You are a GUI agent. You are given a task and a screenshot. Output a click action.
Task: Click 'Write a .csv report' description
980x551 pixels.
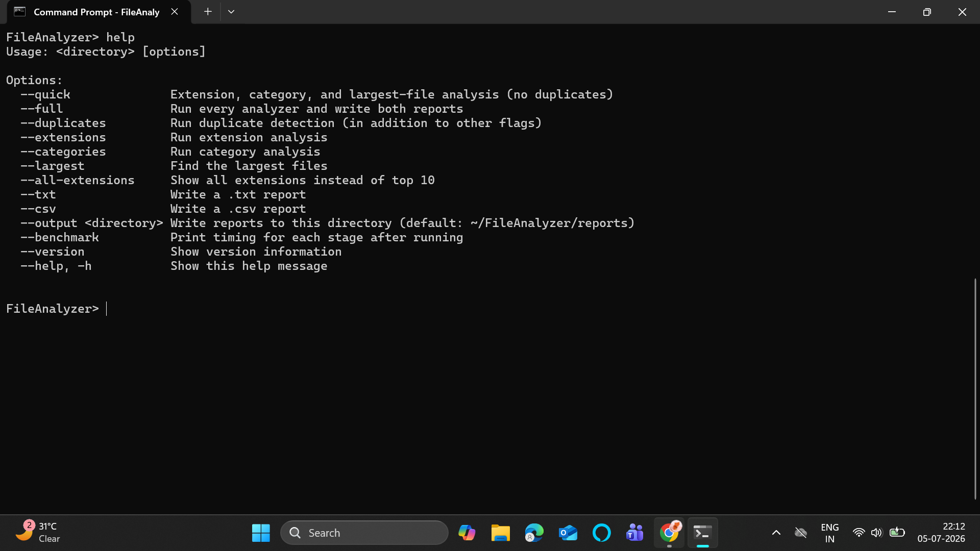238,209
